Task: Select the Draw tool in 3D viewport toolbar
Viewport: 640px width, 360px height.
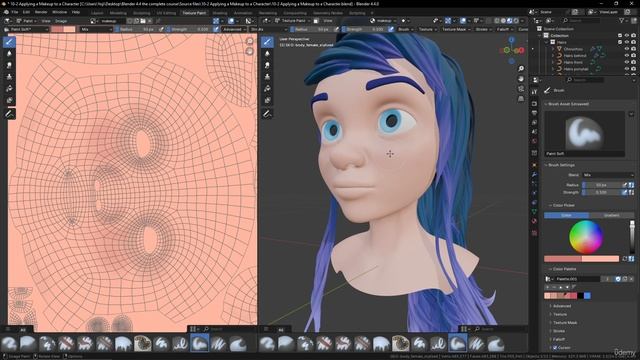Action: (267, 42)
